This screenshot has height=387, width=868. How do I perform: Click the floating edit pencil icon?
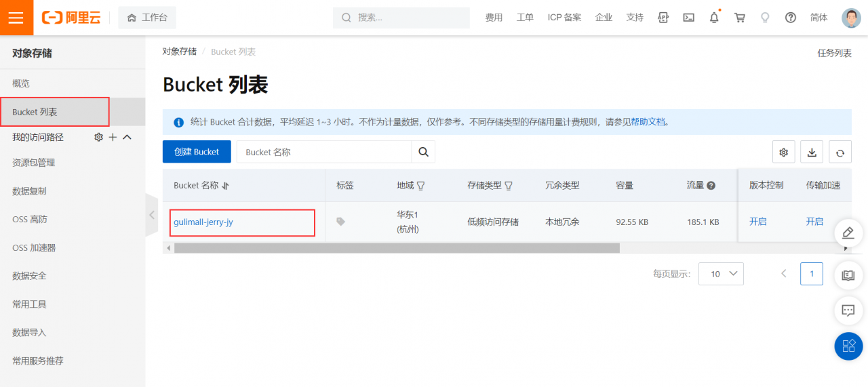click(x=848, y=233)
